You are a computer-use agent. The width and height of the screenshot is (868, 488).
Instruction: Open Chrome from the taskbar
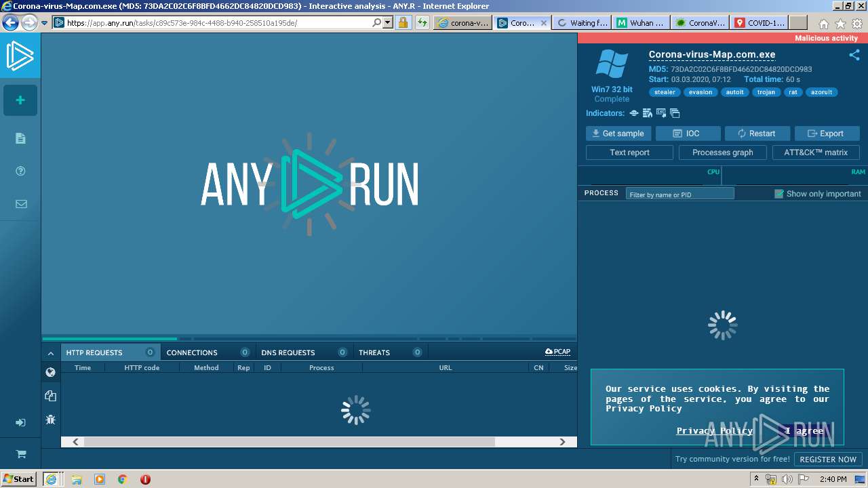tap(123, 479)
